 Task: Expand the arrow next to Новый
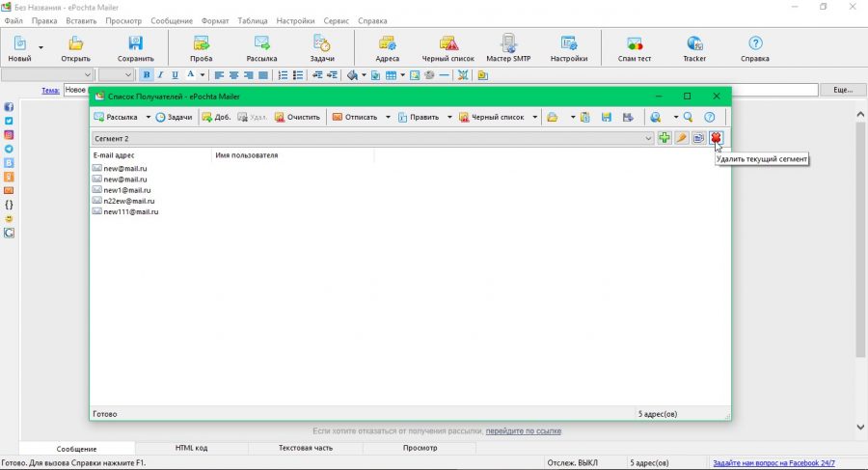41,47
